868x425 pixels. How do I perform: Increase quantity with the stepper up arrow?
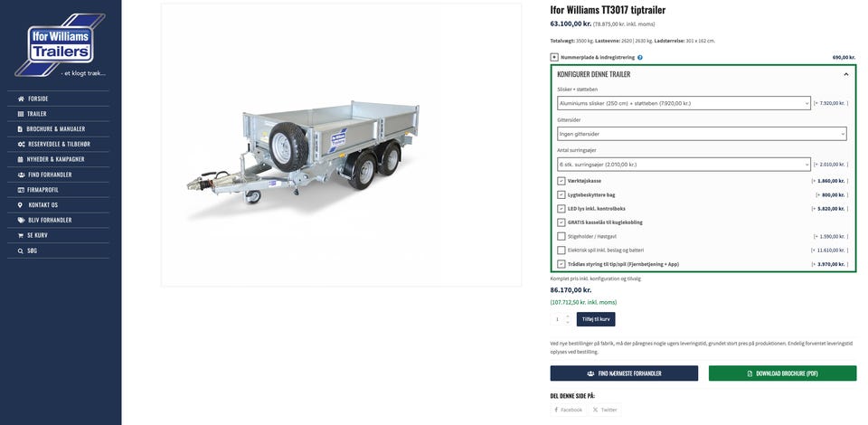[x=568, y=316]
